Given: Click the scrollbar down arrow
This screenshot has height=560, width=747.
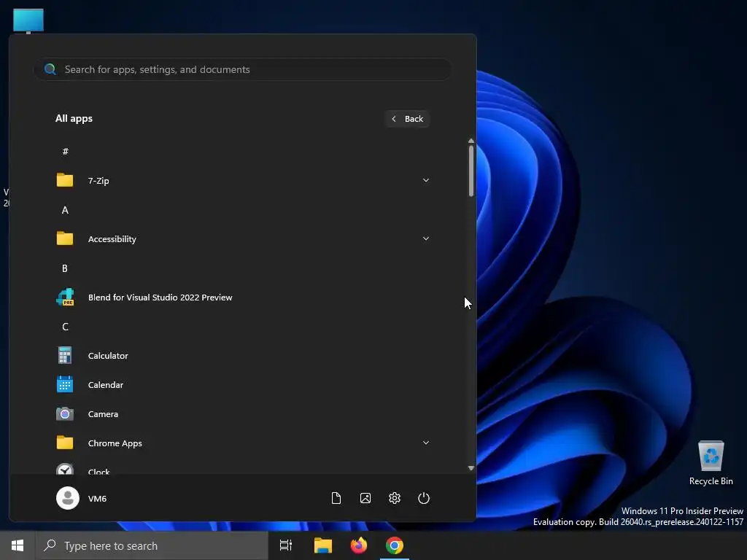Looking at the screenshot, I should (471, 468).
